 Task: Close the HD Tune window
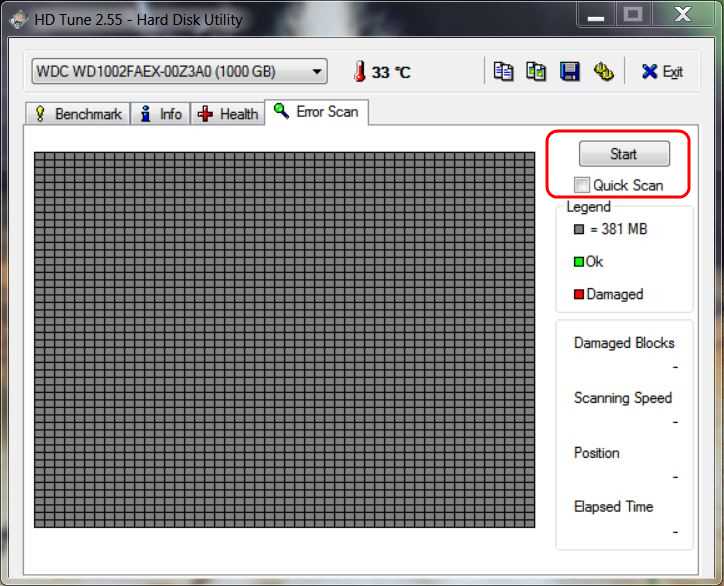(682, 15)
